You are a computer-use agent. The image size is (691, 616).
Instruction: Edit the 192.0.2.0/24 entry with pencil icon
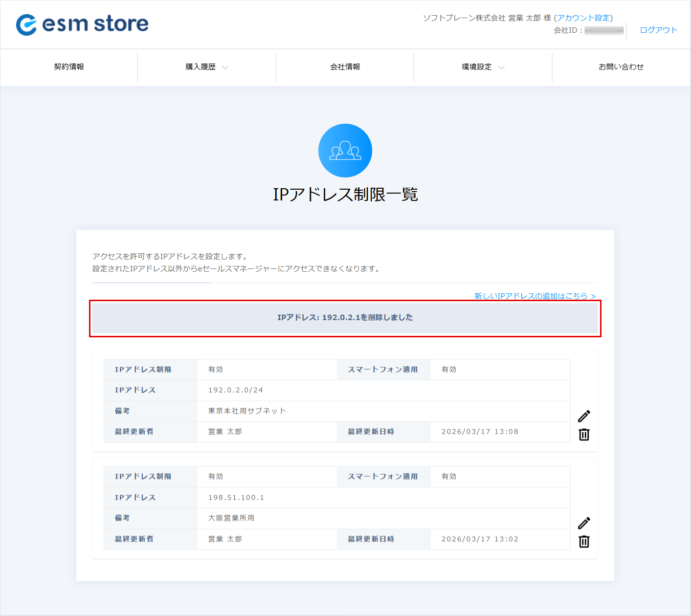click(584, 416)
